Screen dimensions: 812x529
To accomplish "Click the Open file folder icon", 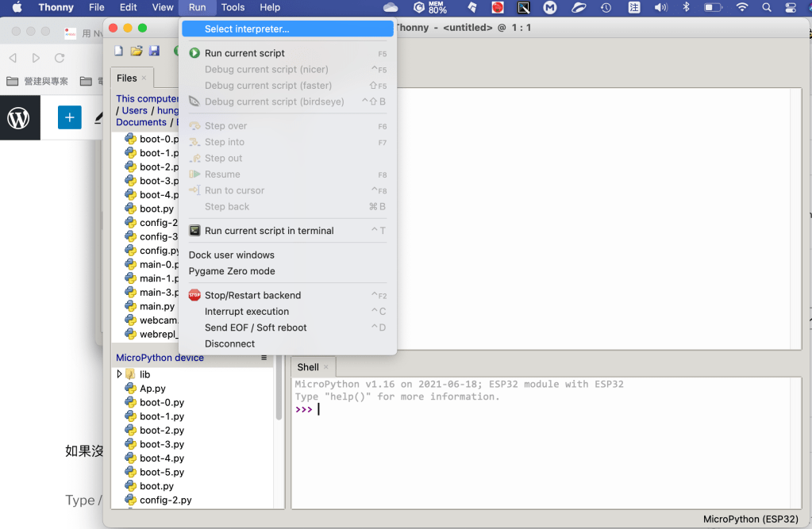I will tap(137, 51).
